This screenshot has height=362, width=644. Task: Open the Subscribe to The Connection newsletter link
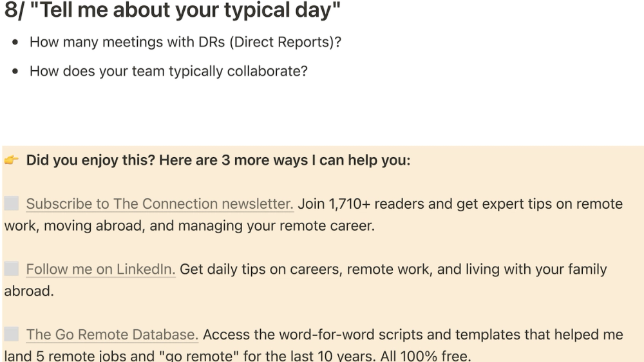[160, 204]
